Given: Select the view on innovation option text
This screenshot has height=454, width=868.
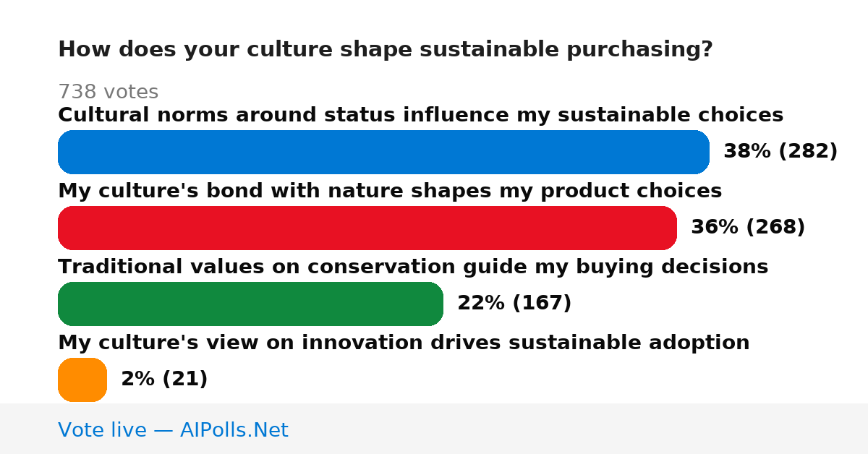Looking at the screenshot, I should coord(404,343).
